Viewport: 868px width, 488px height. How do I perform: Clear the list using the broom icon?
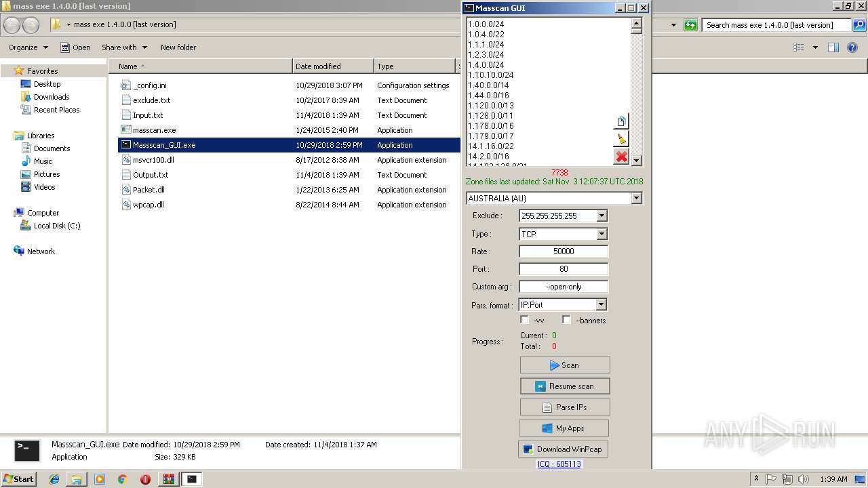click(621, 139)
